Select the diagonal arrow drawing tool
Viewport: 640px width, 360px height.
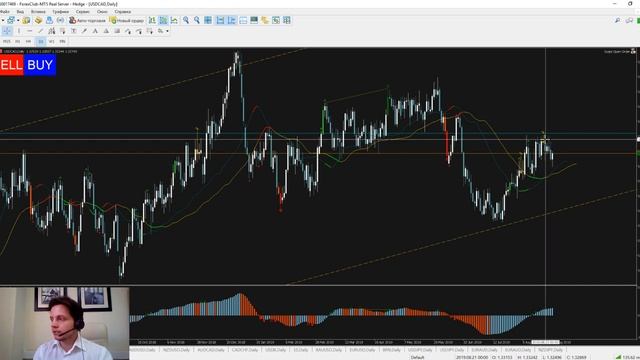pos(84,31)
